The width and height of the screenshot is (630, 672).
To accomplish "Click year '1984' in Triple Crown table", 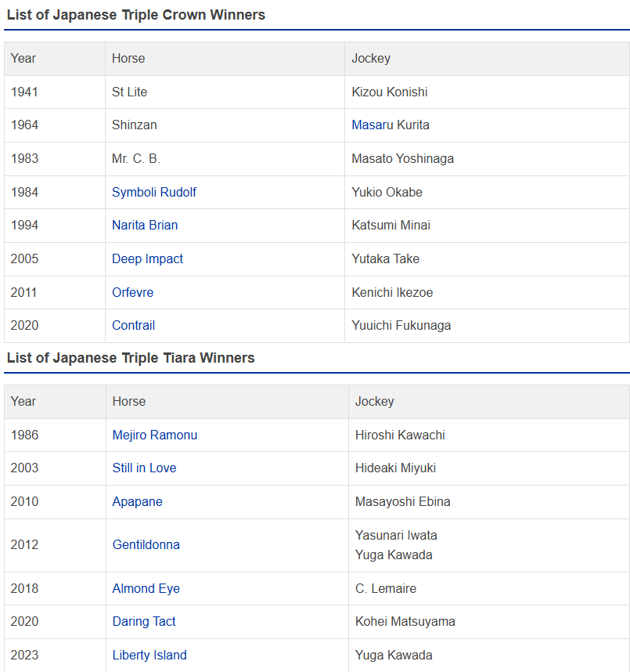I will pos(24,192).
